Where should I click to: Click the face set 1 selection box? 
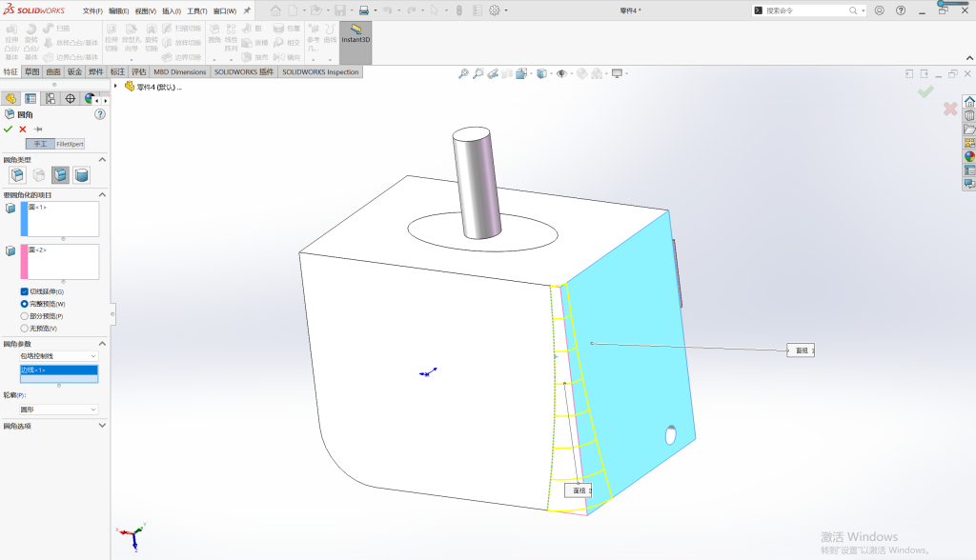(60, 219)
